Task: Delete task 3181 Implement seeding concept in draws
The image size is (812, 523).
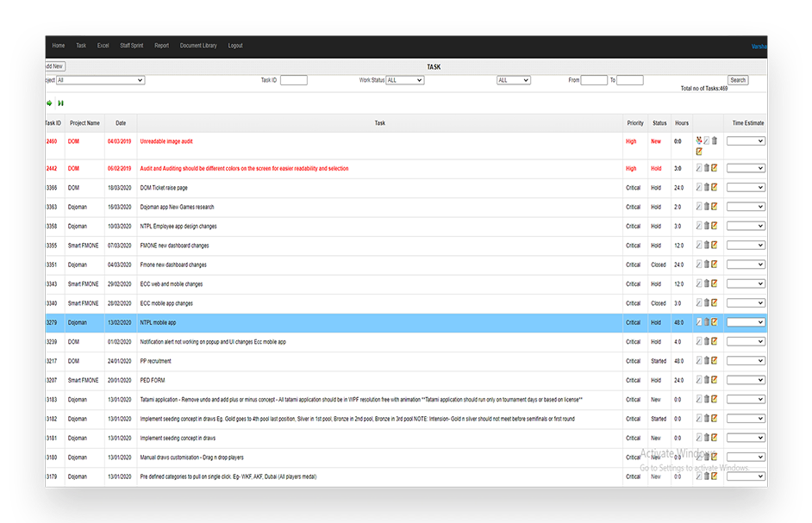Action: tap(706, 438)
